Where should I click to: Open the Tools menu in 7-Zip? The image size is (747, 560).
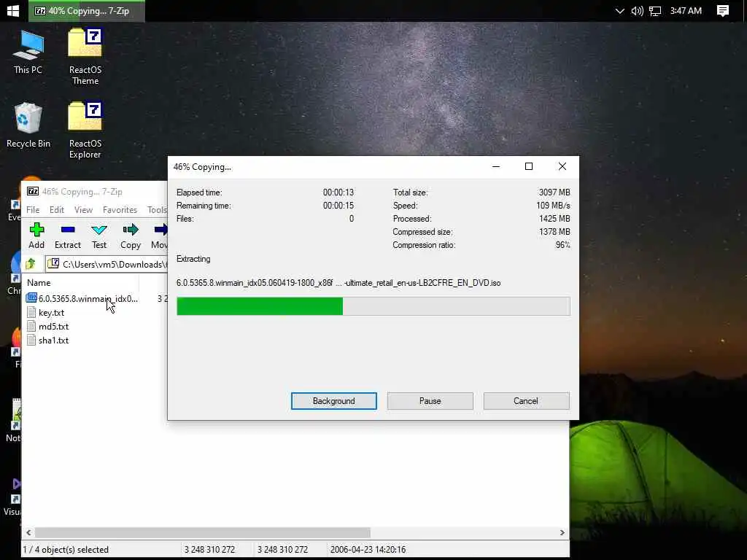coord(157,209)
